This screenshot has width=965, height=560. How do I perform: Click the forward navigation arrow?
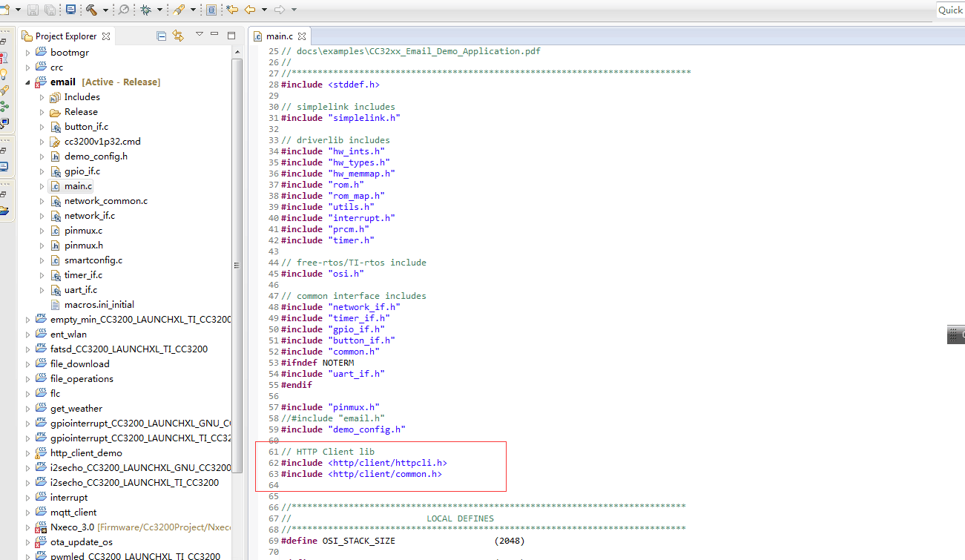pyautogui.click(x=280, y=10)
